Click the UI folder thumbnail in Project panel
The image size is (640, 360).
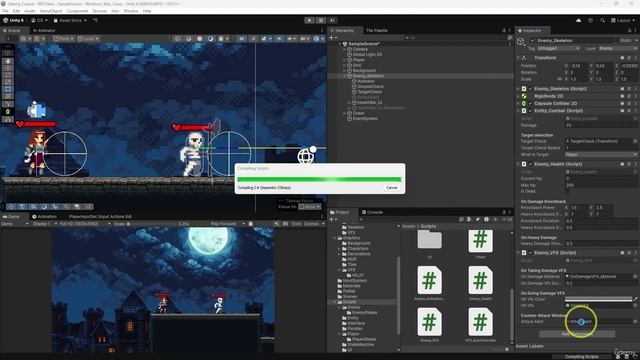pyautogui.click(x=429, y=240)
